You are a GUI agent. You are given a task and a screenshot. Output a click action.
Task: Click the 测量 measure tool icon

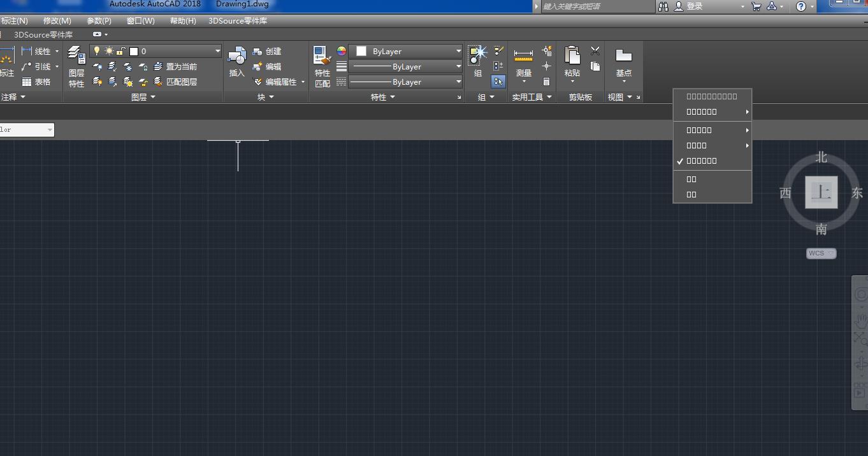[x=523, y=63]
